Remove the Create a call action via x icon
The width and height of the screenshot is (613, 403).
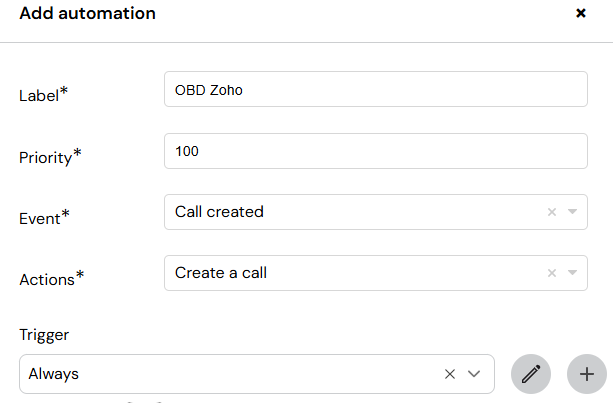(x=552, y=273)
